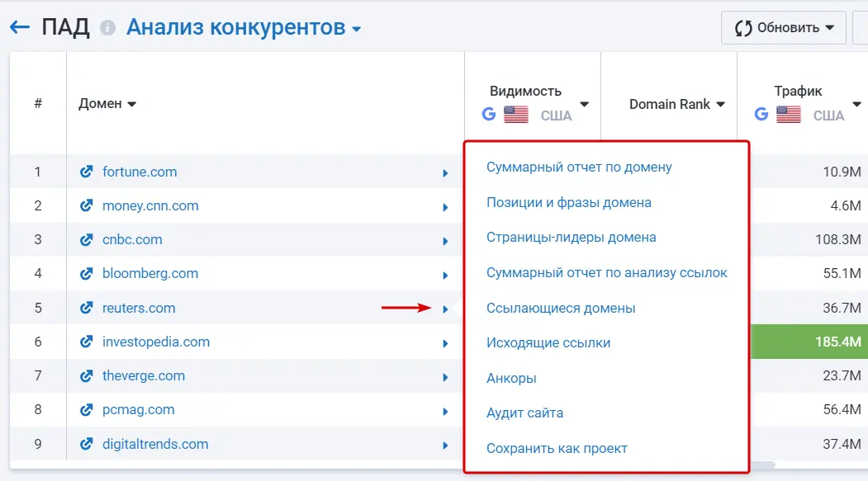Screen dimensions: 868x481
Task: Click the 4.6M traffic value
Action: (x=846, y=205)
